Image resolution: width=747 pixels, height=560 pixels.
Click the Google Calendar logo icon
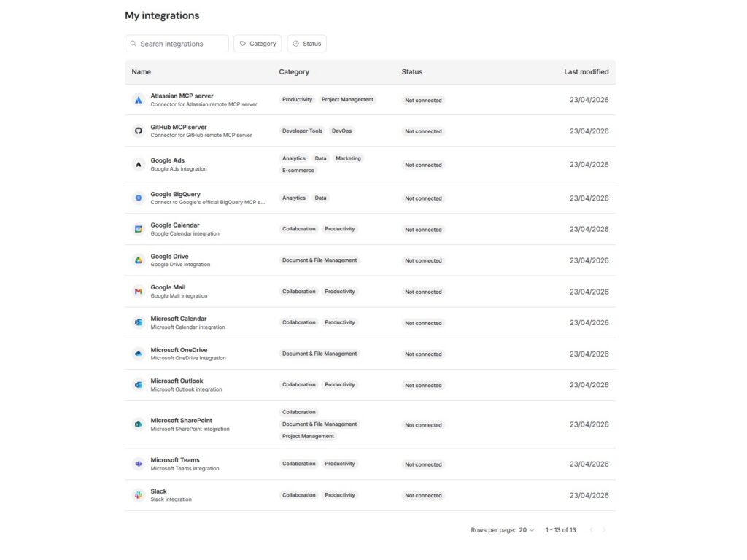138,229
